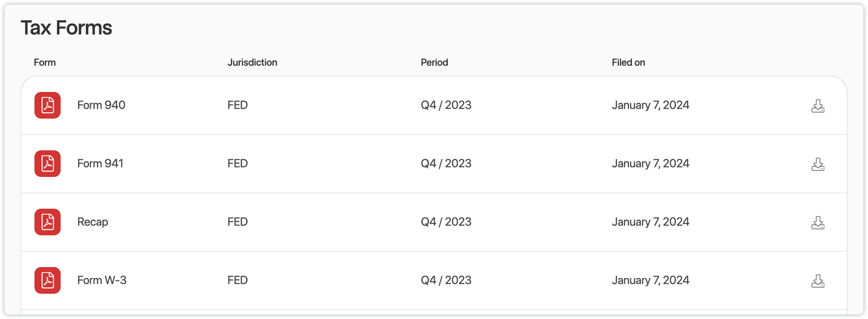Open the Form 940 PDF icon

tap(47, 105)
